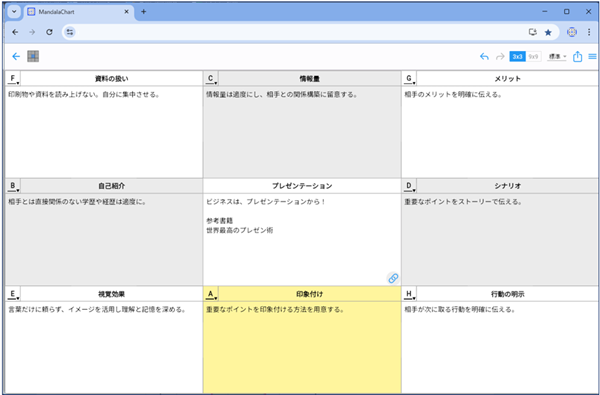Click the text ビジネスは、プレゼンテーションから！
This screenshot has width=600, height=395.
(266, 202)
